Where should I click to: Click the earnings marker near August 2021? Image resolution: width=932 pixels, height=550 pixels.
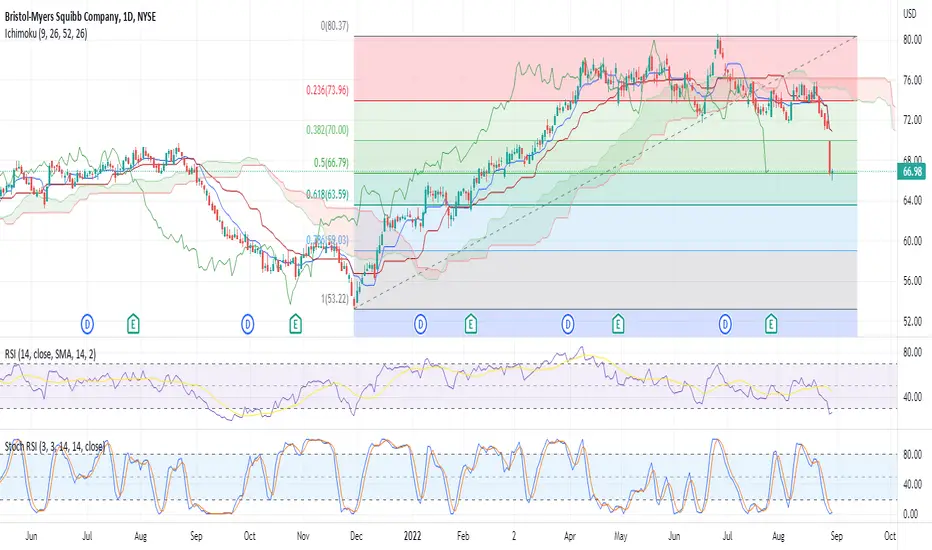click(x=133, y=324)
